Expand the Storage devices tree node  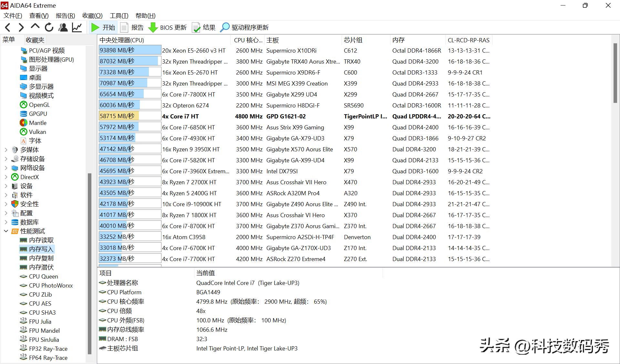point(6,159)
